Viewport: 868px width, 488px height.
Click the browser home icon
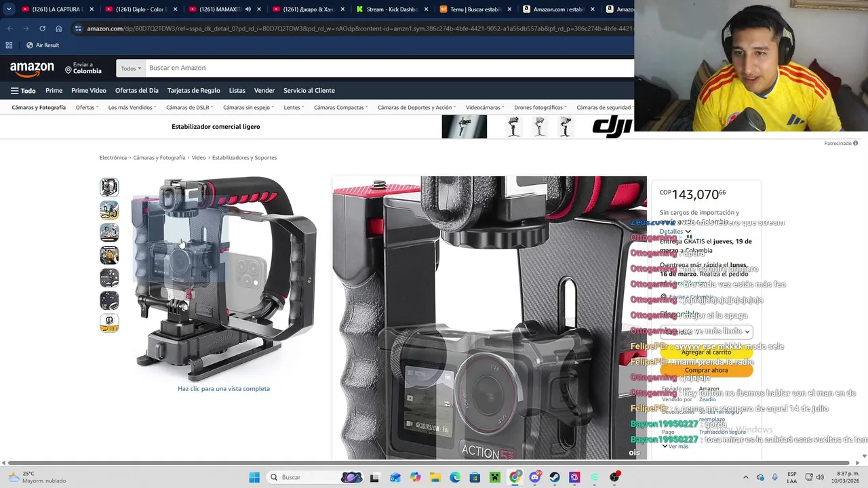click(58, 28)
